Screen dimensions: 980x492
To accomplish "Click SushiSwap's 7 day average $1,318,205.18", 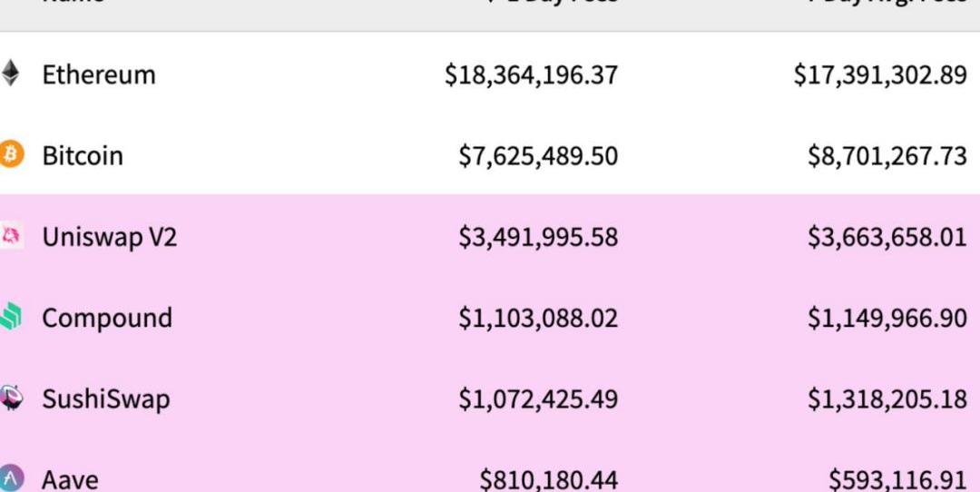I will 887,399.
